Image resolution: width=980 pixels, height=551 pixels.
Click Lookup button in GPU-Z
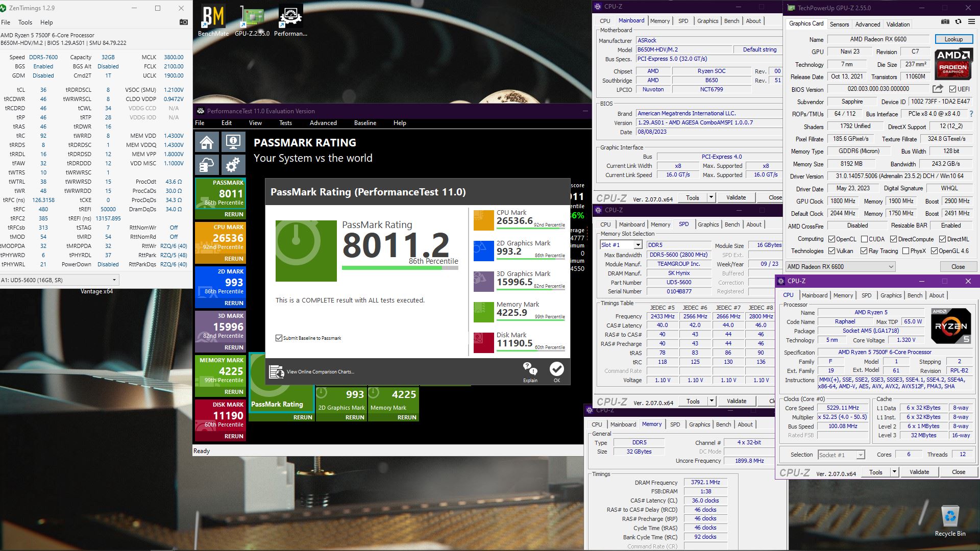coord(953,39)
